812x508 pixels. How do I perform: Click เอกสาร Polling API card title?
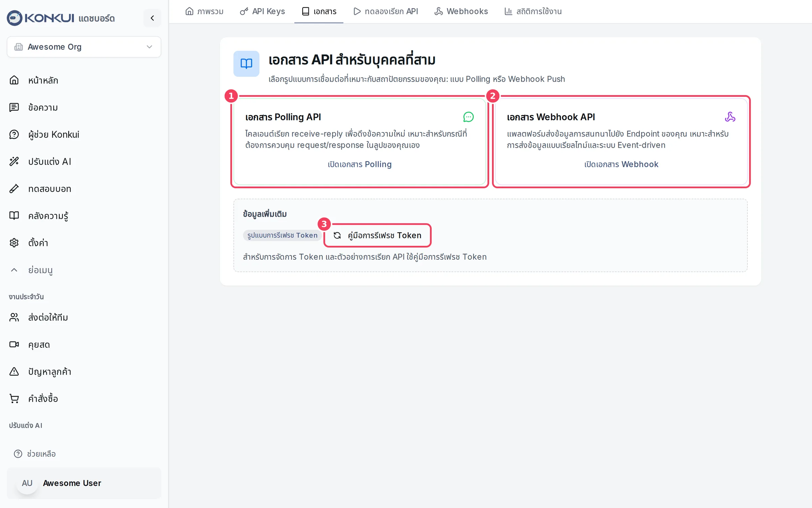283,117
